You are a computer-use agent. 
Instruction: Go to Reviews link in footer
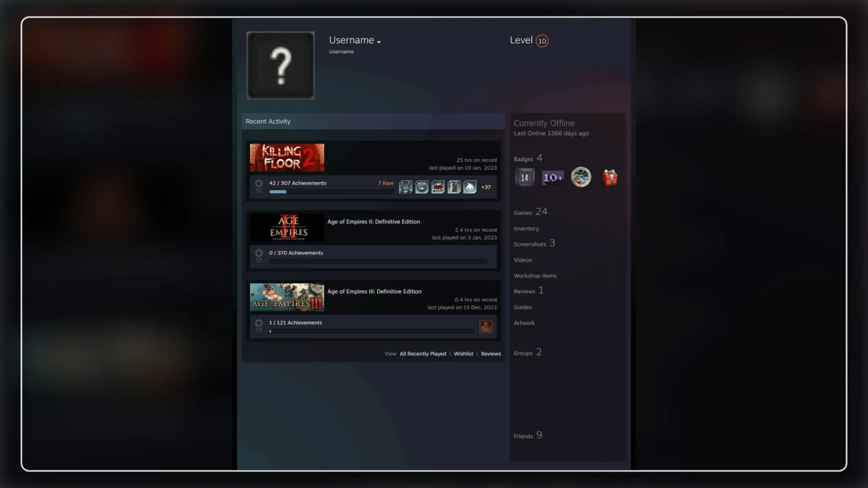pos(491,354)
